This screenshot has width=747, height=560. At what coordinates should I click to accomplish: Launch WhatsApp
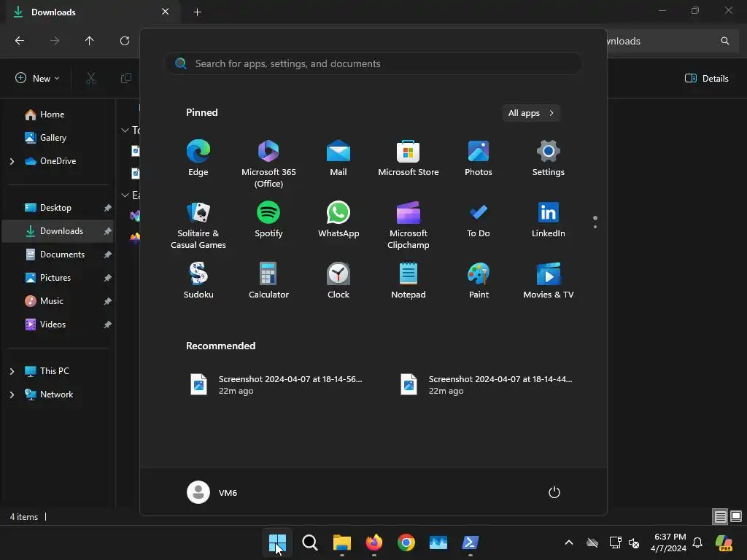[x=338, y=219]
